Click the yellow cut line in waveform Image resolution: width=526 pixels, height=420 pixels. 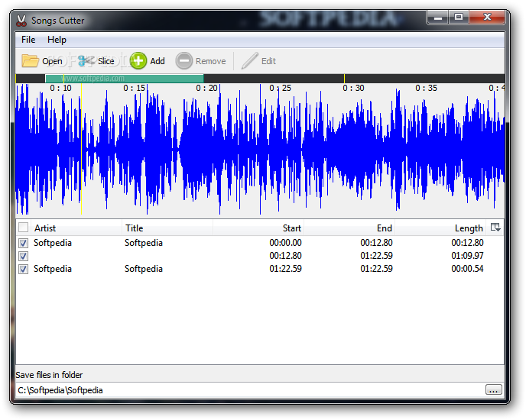pos(81,149)
